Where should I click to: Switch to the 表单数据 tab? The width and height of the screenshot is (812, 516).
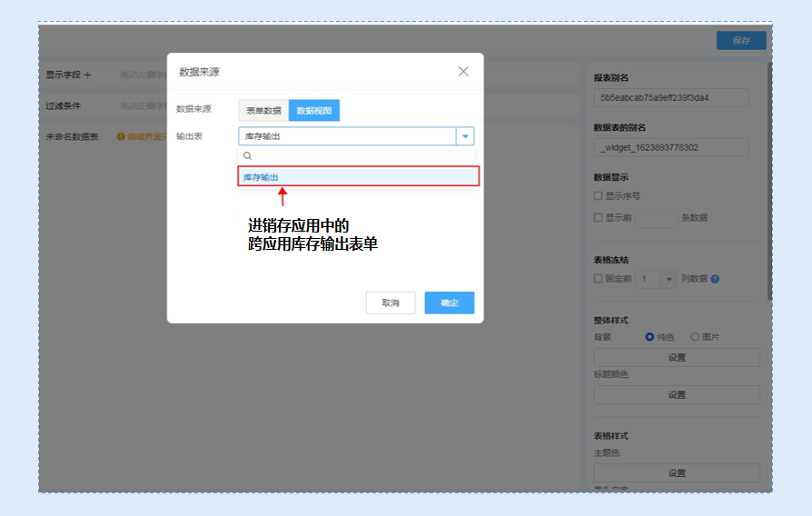click(263, 111)
